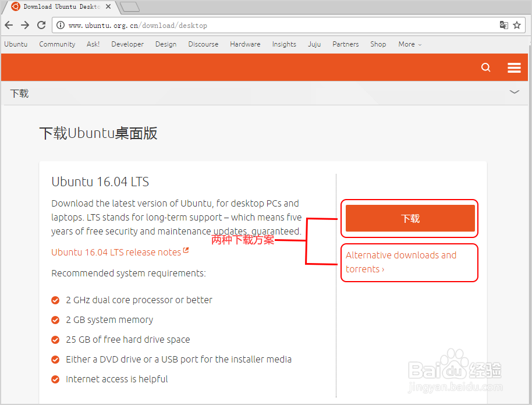This screenshot has width=532, height=405.
Task: Select the Download Ubuntu Desktop tab
Action: point(61,7)
